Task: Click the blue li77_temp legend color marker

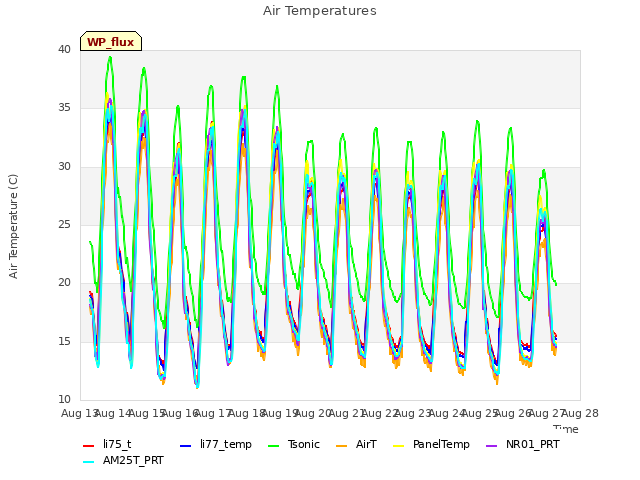Action: [186, 446]
